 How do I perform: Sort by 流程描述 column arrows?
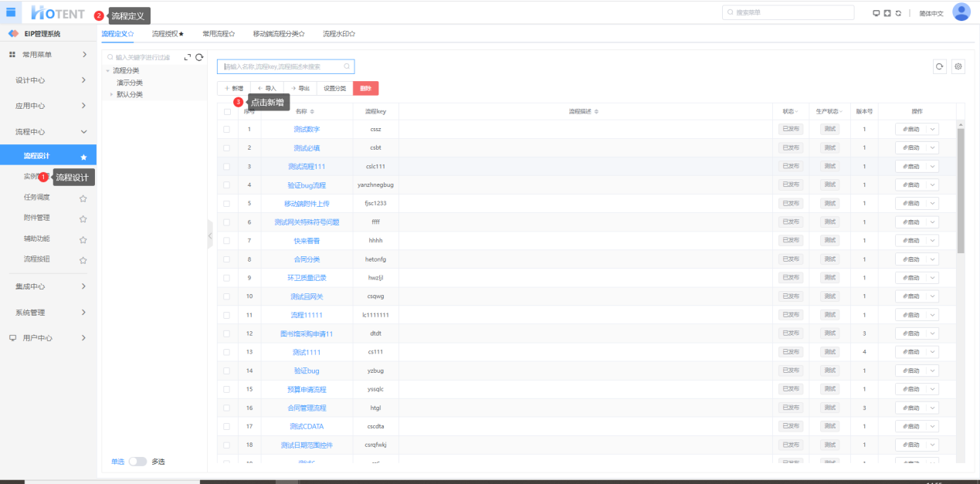tap(596, 112)
